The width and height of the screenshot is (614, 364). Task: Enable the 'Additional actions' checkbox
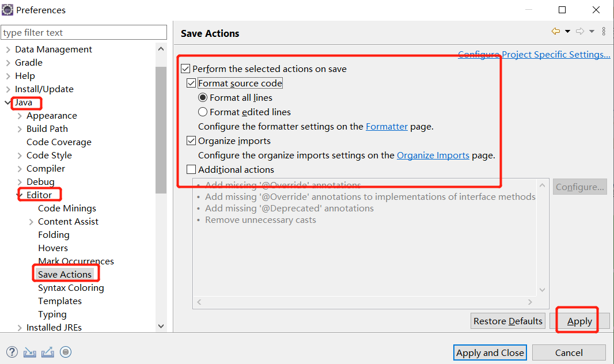pos(191,169)
